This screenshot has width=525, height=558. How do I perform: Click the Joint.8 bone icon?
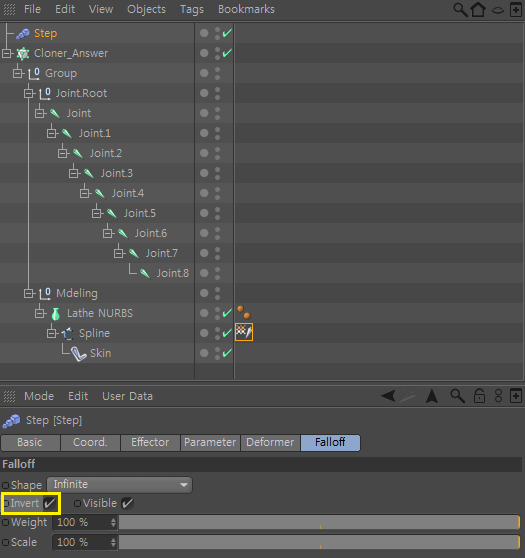click(145, 273)
